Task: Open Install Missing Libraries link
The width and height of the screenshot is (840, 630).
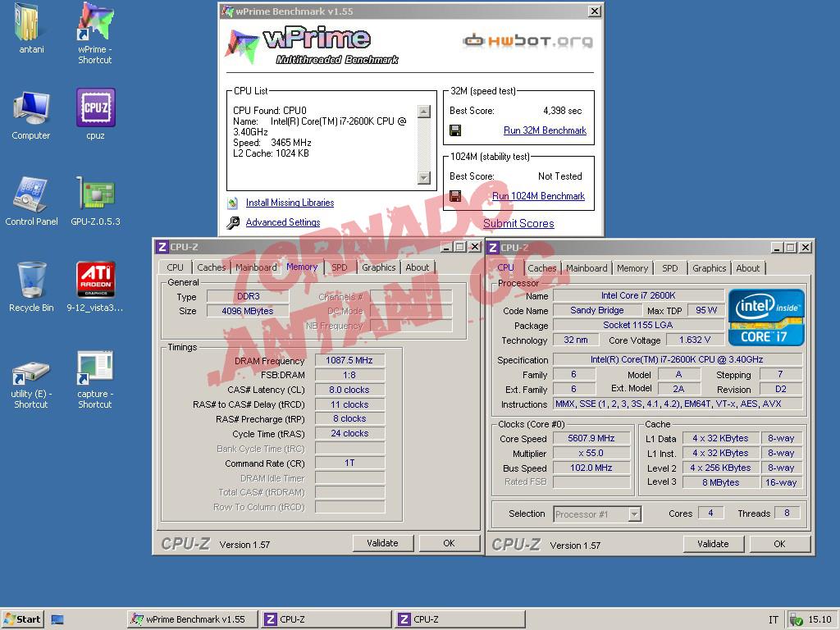Action: 290,203
